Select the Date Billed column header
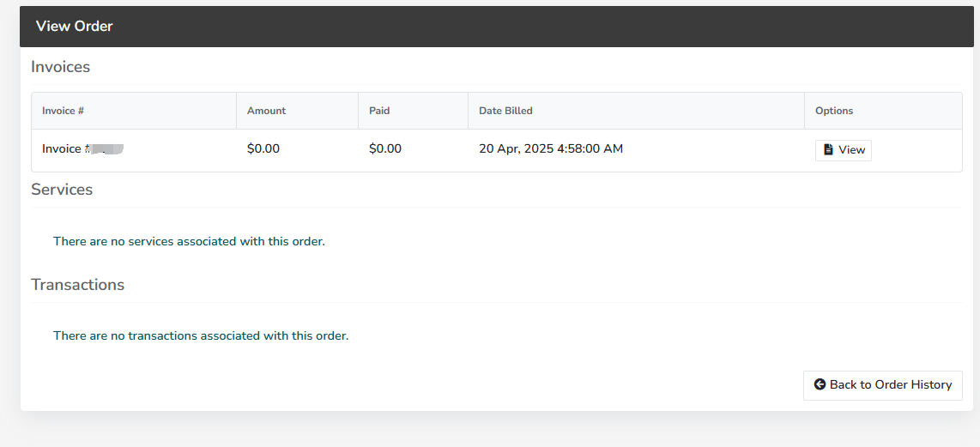The width and height of the screenshot is (980, 447). (505, 111)
